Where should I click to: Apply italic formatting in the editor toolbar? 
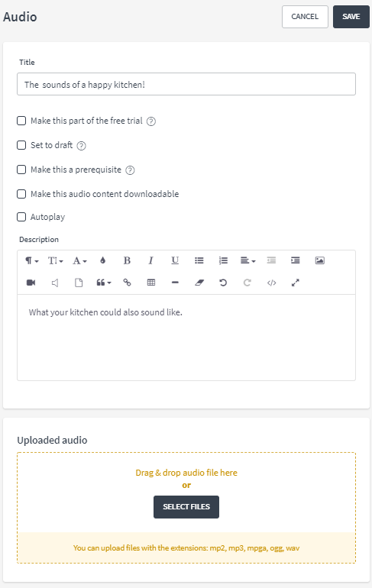(150, 260)
